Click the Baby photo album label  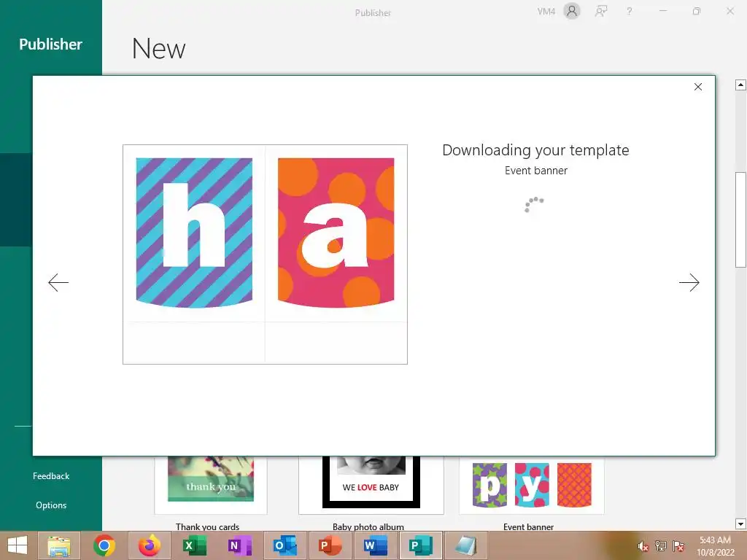[x=368, y=526]
